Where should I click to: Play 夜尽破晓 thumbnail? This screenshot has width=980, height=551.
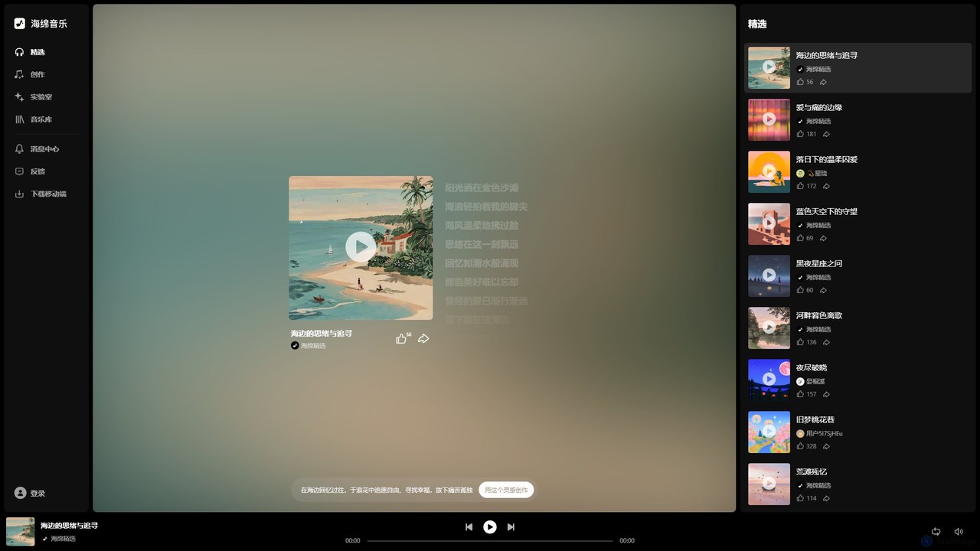769,380
